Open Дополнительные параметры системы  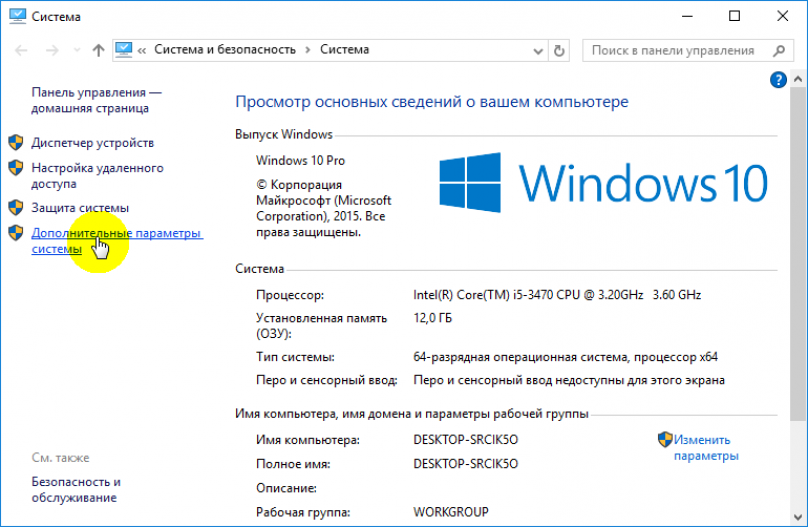click(117, 241)
